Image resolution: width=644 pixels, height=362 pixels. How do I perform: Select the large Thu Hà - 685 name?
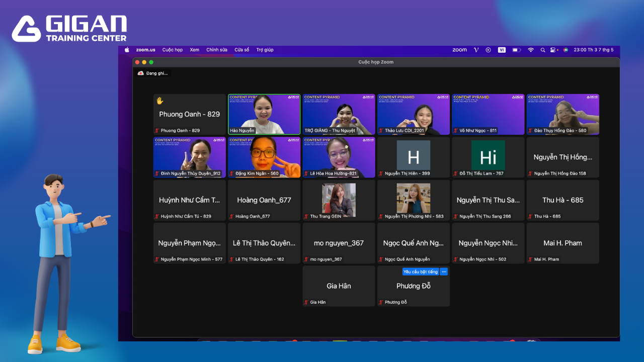coord(563,200)
